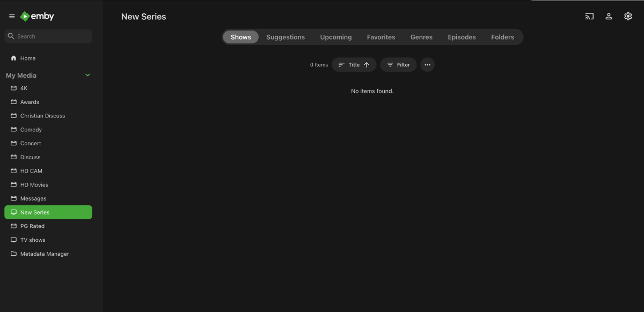Open the more options ellipsis menu
The image size is (644, 312).
pyautogui.click(x=428, y=64)
